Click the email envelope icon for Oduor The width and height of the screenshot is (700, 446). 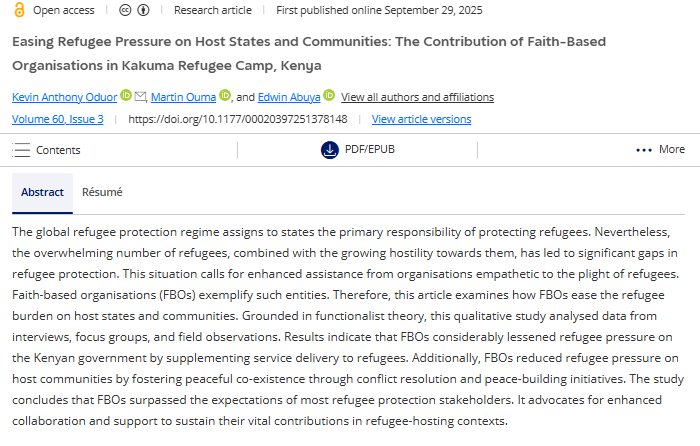pos(140,96)
